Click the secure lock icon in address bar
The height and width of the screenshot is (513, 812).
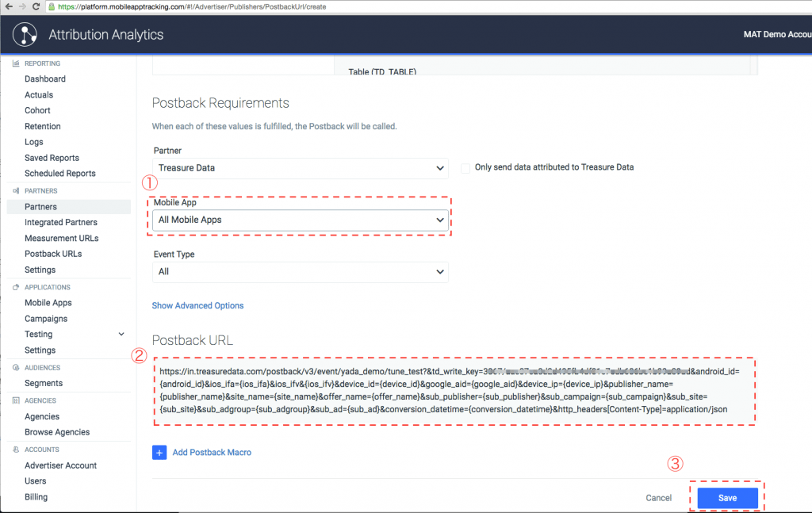coord(52,6)
